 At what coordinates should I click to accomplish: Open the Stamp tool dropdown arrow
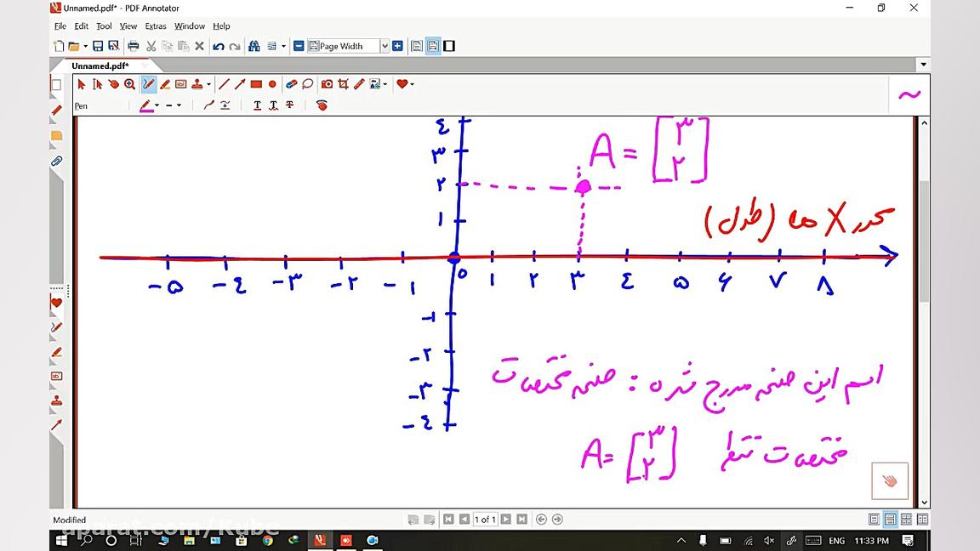click(208, 83)
